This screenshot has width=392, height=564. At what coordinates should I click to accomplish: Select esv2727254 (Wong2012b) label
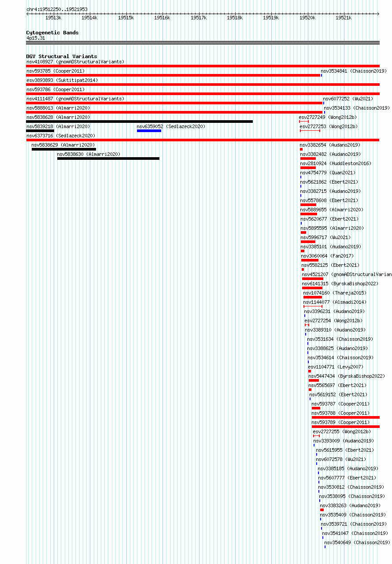point(334,321)
